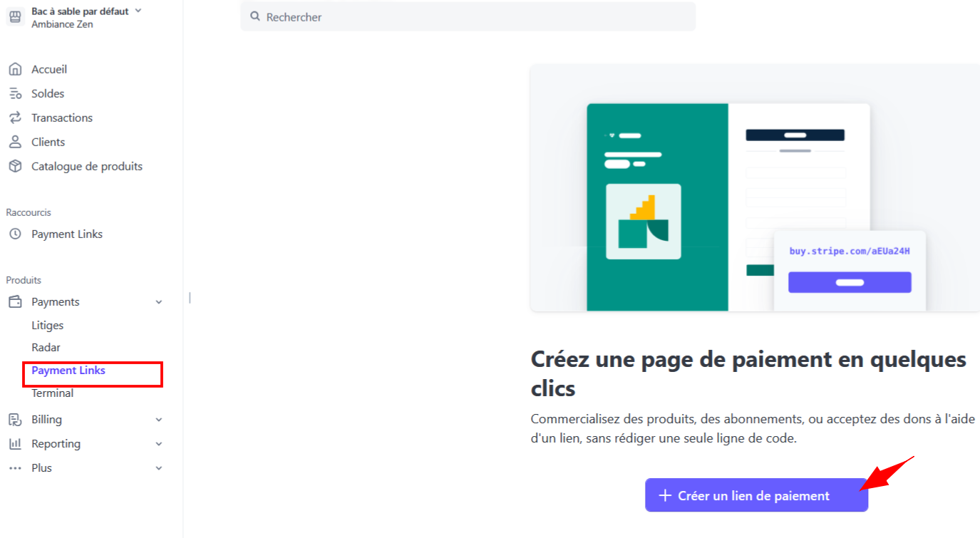Expand the Plus section chevron
980x538 pixels.
[x=159, y=468]
